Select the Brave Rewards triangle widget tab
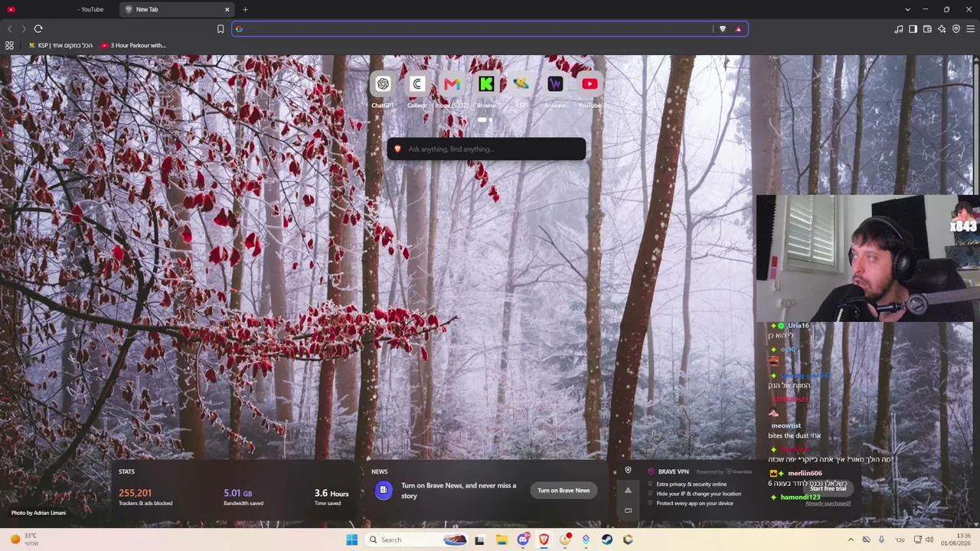Image resolution: width=980 pixels, height=551 pixels. tap(628, 491)
